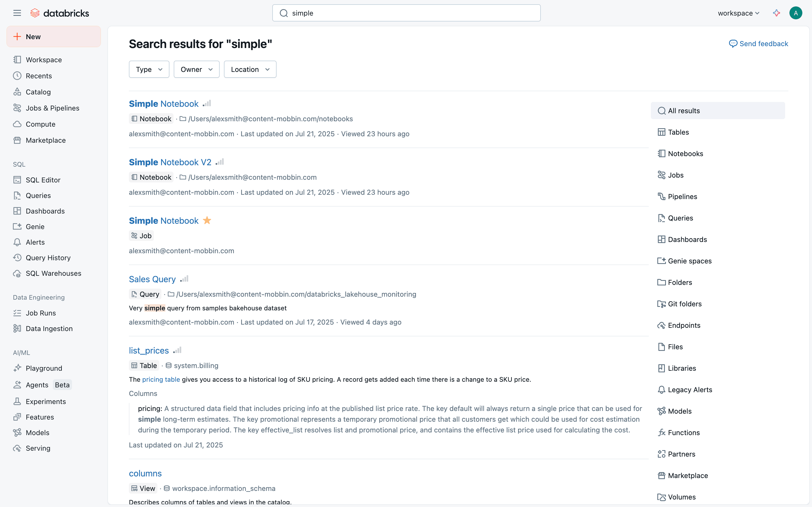
Task: Expand the Type filter dropdown
Action: coord(149,69)
